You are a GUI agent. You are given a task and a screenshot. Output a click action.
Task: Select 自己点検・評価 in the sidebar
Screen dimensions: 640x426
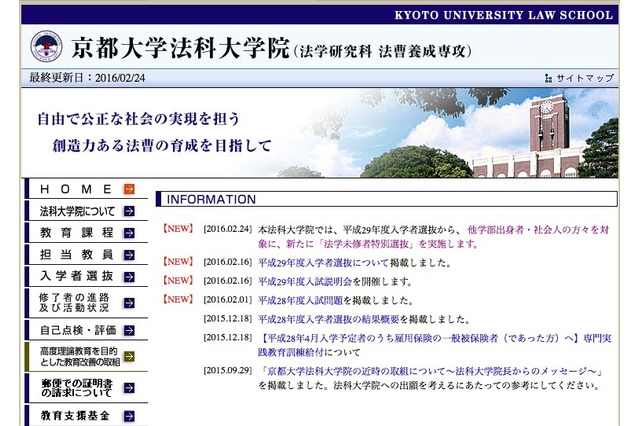point(87,330)
